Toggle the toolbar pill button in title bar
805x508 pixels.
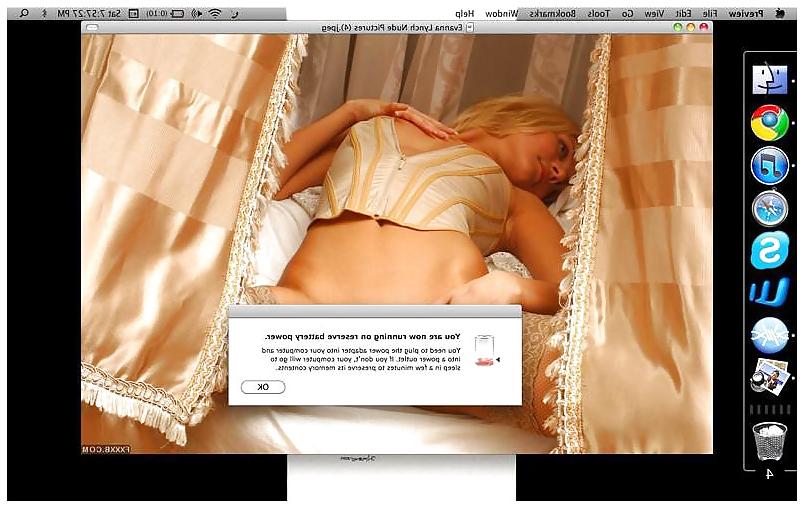(92, 27)
